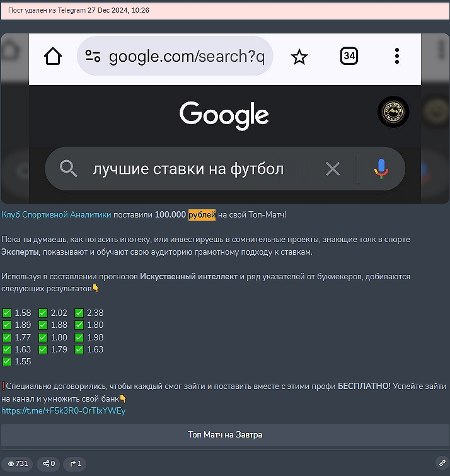Copy post link via chain icon
Screen dimensions: 450x476
coord(442,463)
